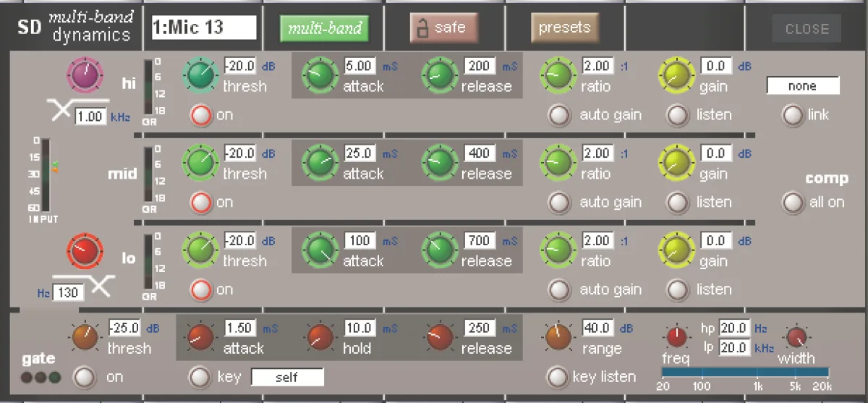
Task: Enable auto gain for hi band
Action: 559,115
